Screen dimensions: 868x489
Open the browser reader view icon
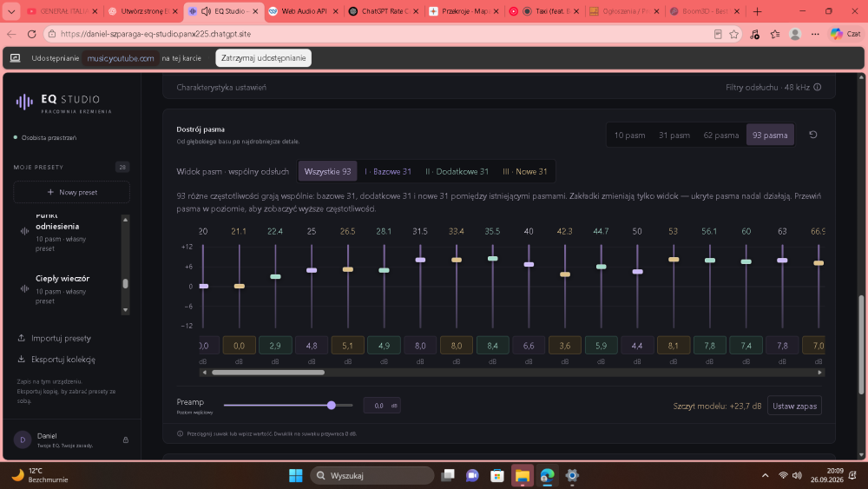718,34
